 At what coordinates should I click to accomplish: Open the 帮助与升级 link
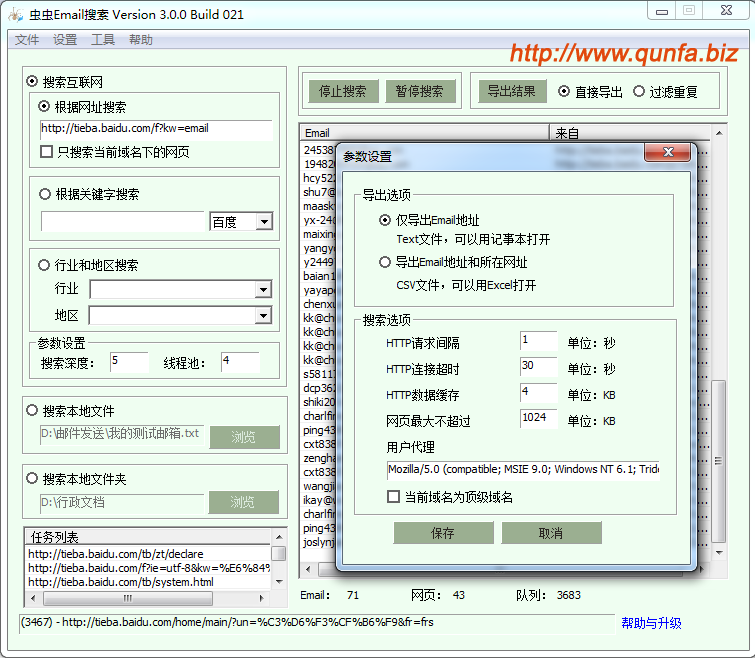pyautogui.click(x=651, y=623)
